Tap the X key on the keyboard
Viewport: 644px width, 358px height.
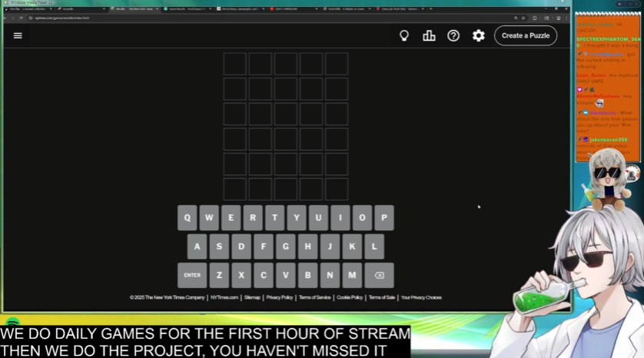point(241,275)
